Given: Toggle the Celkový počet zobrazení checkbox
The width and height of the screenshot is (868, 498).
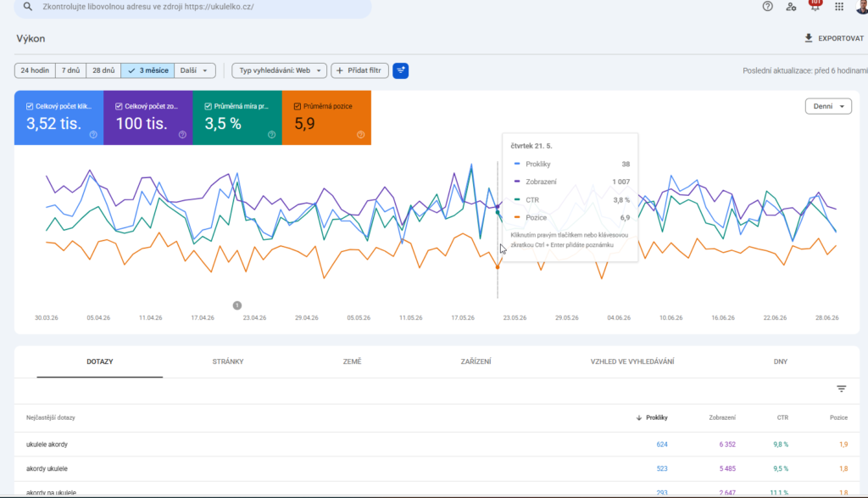Looking at the screenshot, I should [119, 106].
